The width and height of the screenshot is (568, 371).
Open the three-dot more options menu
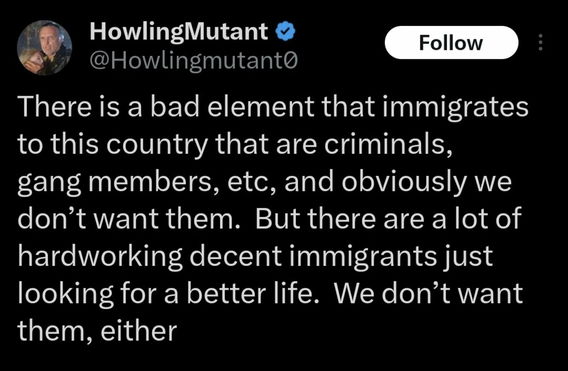point(540,42)
